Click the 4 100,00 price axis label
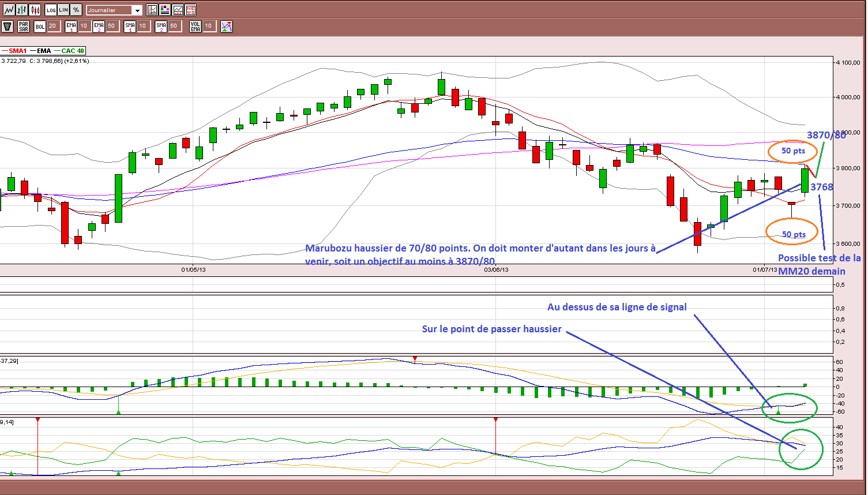868x495 pixels. coord(848,62)
